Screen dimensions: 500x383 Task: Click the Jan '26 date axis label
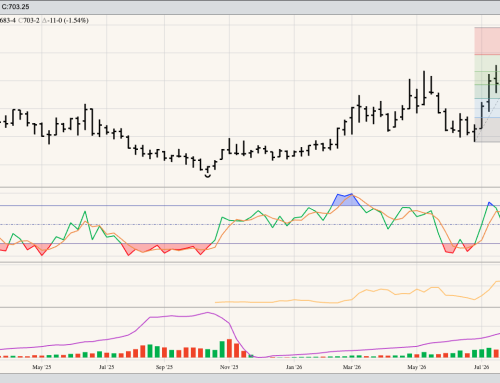pyautogui.click(x=294, y=367)
